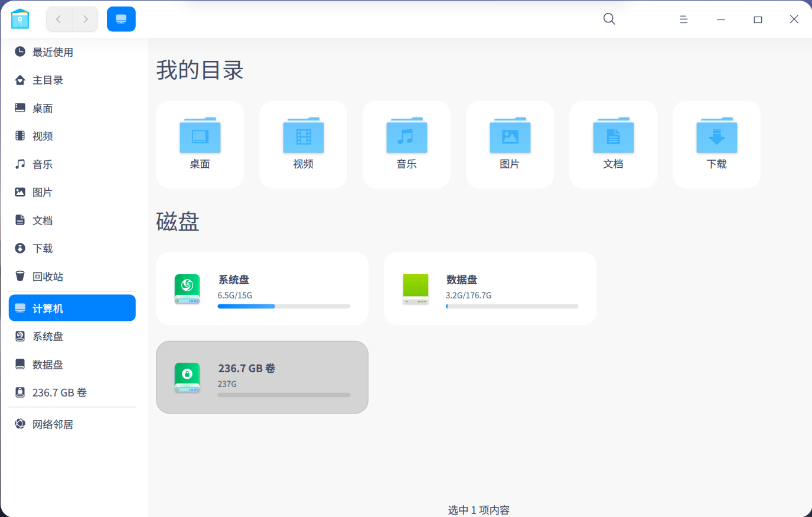Maximize the file manager window
812x517 pixels.
click(758, 19)
